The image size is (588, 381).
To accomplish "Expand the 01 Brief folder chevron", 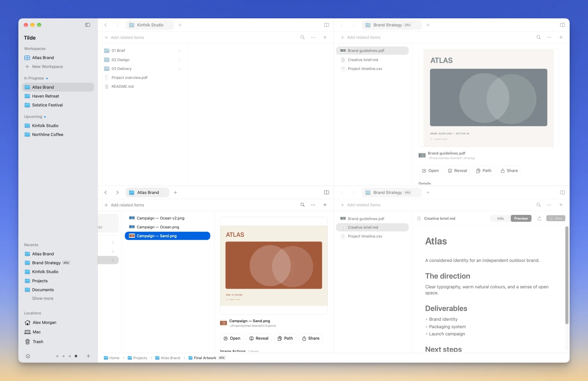I will 179,51.
